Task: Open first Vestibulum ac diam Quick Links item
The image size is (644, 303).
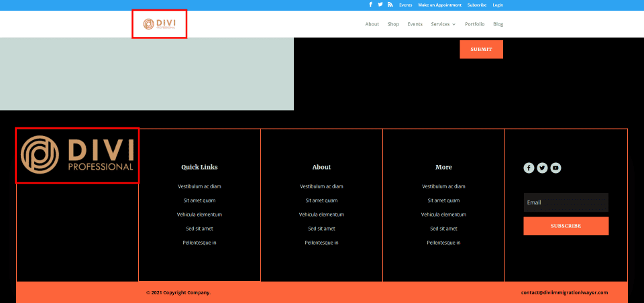Action: 199,186
